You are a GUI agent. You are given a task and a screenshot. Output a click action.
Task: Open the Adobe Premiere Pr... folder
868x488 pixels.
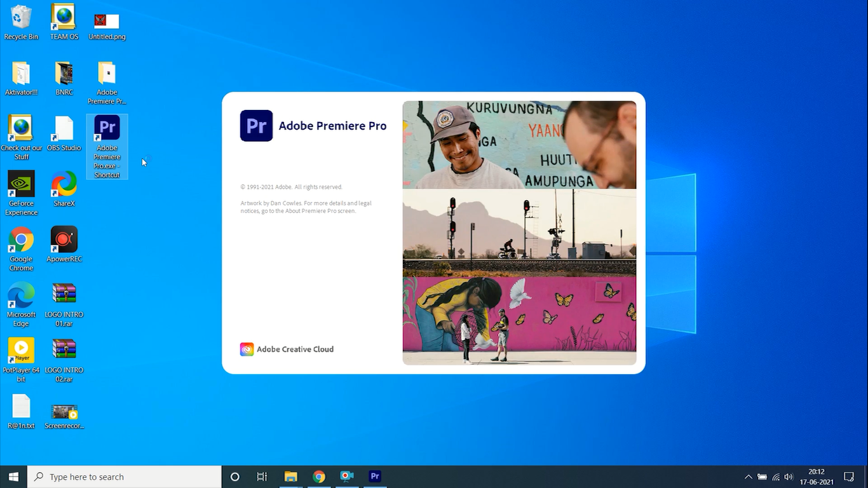[x=107, y=83]
